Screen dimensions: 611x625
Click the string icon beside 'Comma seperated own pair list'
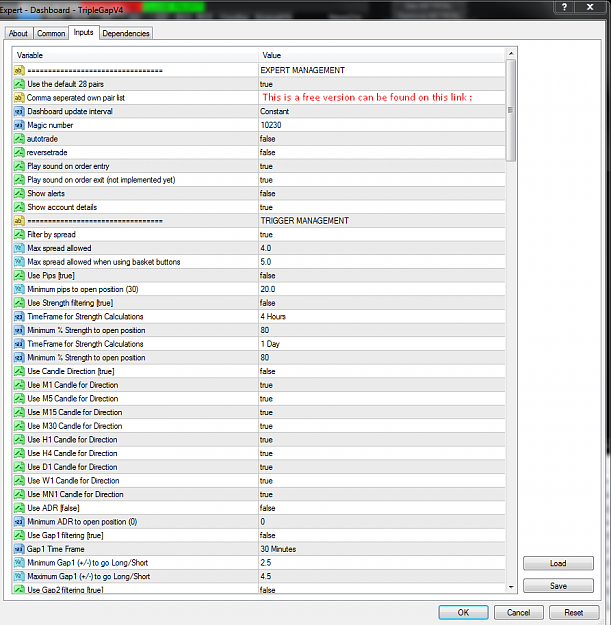(x=19, y=98)
